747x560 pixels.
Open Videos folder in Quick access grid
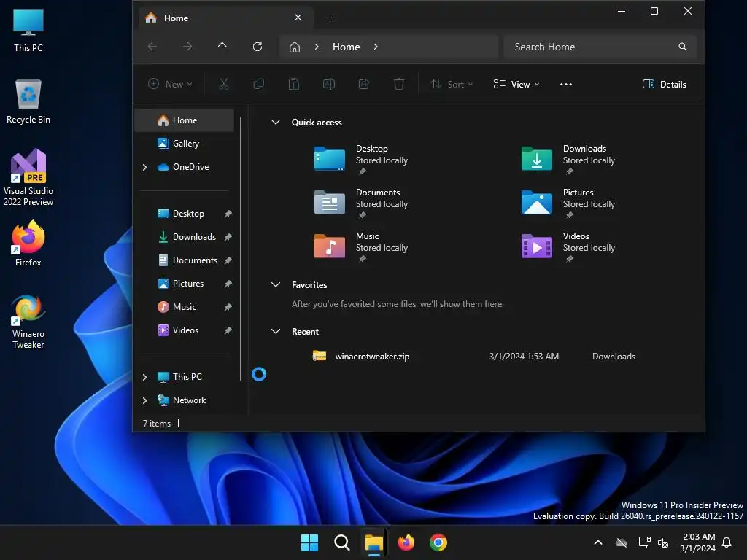click(569, 246)
